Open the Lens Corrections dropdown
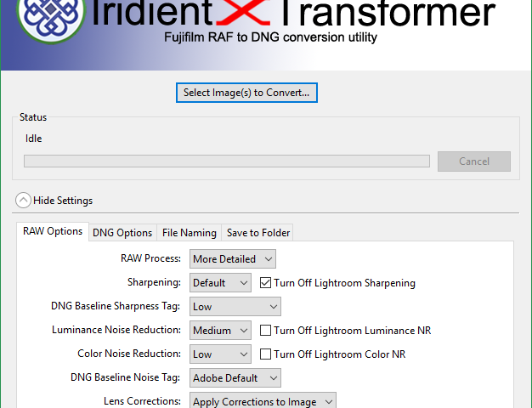Viewport: 532px width, 408px height. pyautogui.click(x=263, y=401)
